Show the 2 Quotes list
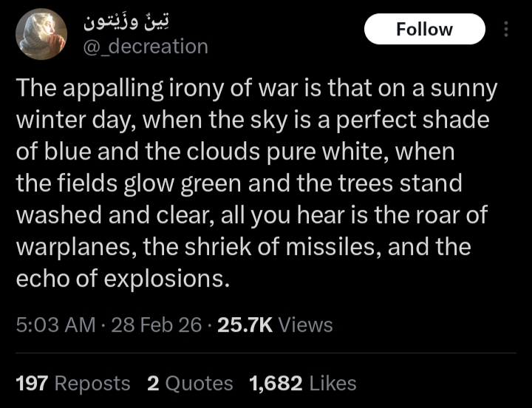This screenshot has height=408, width=532. point(190,384)
